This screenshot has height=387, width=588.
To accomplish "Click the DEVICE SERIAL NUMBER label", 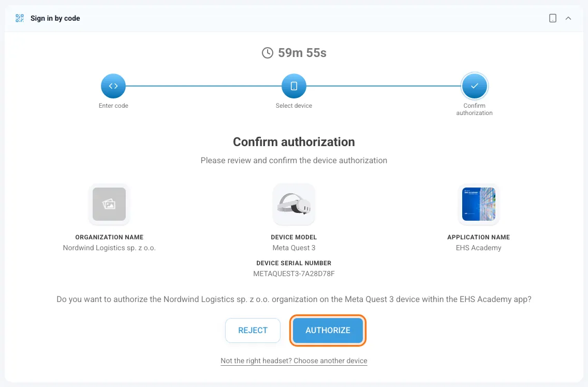I will [294, 263].
